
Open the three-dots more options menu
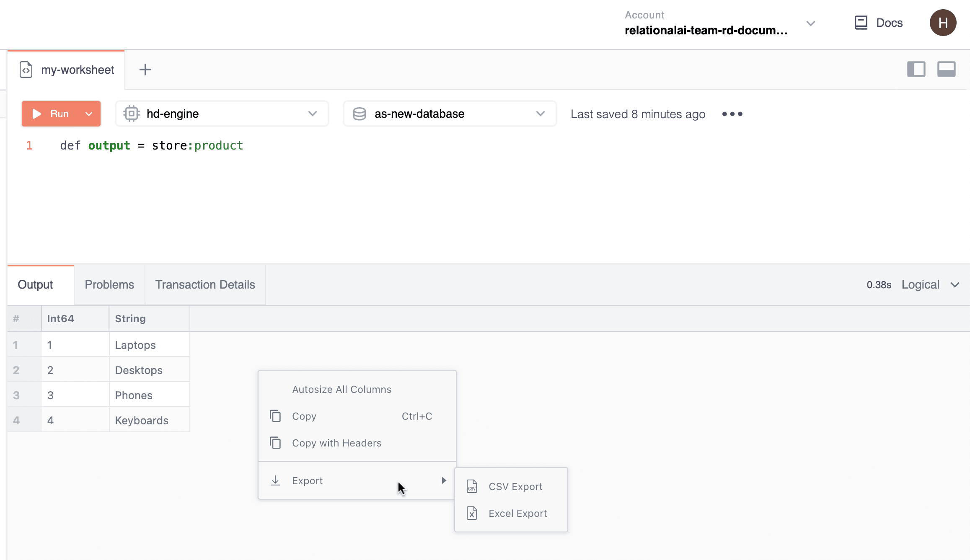(x=732, y=114)
